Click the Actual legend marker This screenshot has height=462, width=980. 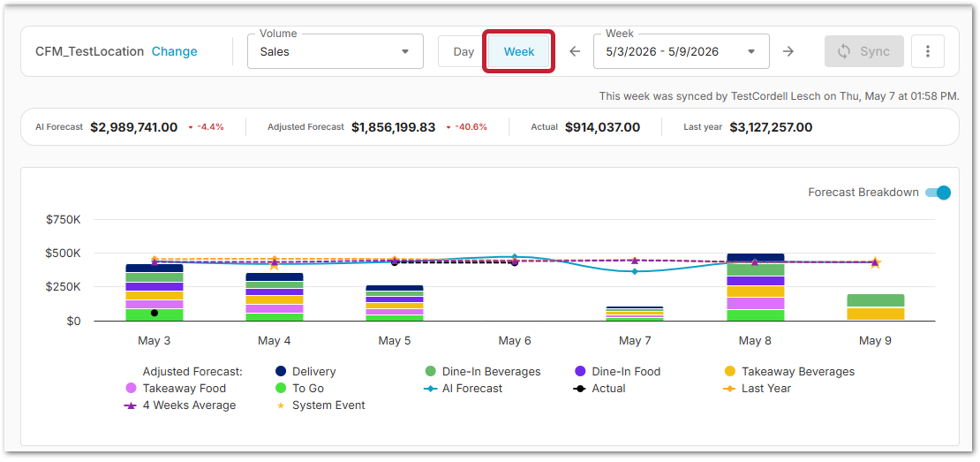[x=580, y=388]
